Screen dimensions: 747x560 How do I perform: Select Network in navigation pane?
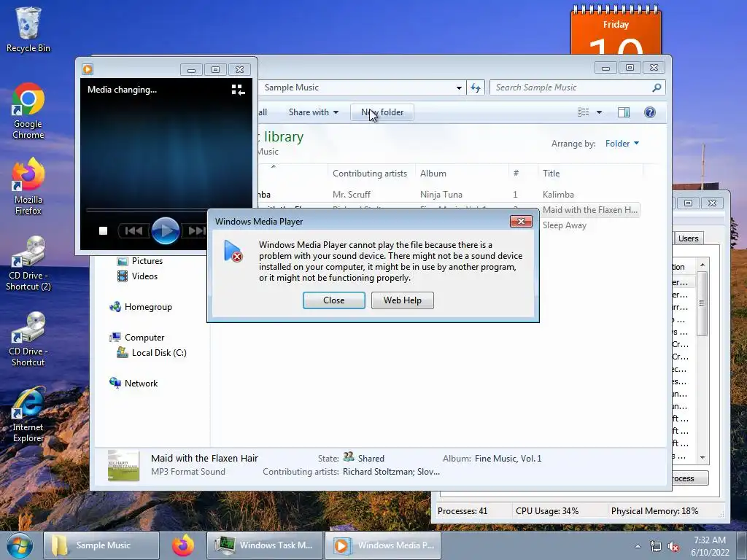[134, 384]
